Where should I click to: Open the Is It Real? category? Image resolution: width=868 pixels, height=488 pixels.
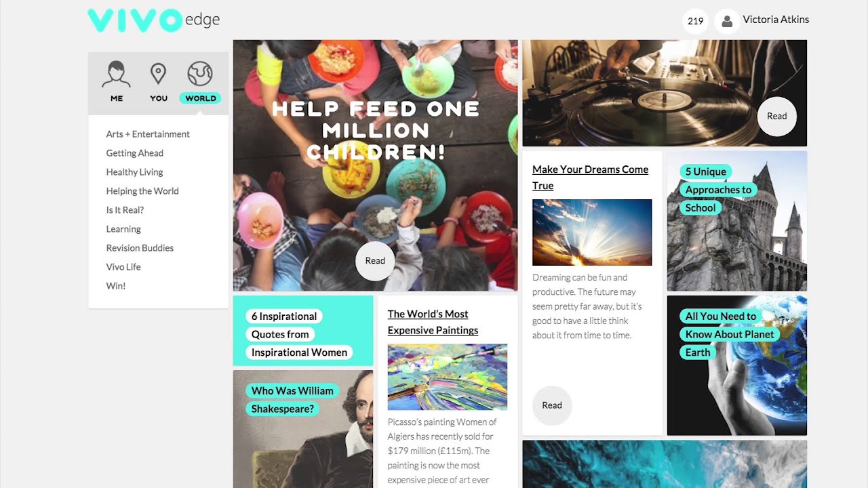click(x=125, y=210)
